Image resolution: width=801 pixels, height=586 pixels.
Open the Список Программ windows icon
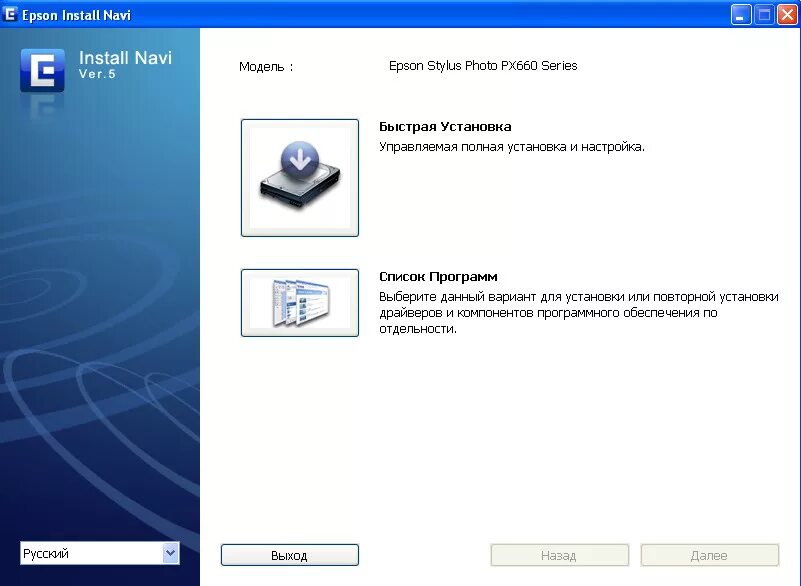coord(300,303)
